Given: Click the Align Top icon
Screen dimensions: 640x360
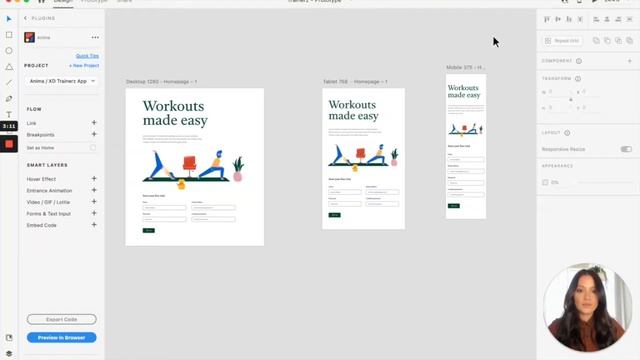Looking at the screenshot, I should click(x=547, y=19).
